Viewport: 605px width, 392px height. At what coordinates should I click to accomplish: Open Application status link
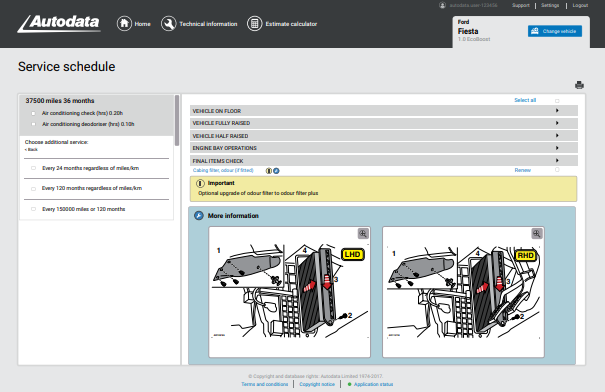tap(373, 384)
